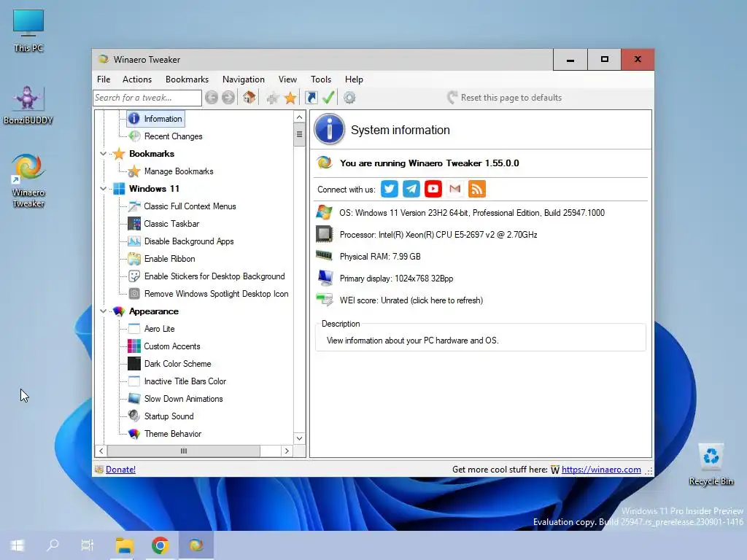747x560 pixels.
Task: Click horizontal scrollbar left arrow in tree
Action: tap(101, 451)
